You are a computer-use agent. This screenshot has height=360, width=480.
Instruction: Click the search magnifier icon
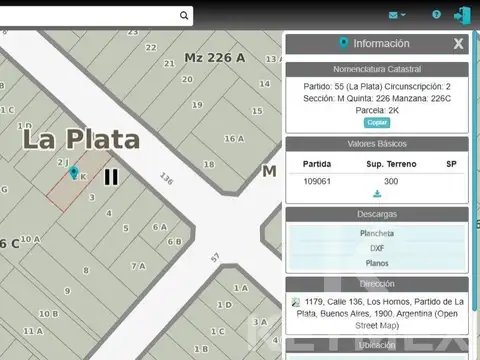coord(184,15)
